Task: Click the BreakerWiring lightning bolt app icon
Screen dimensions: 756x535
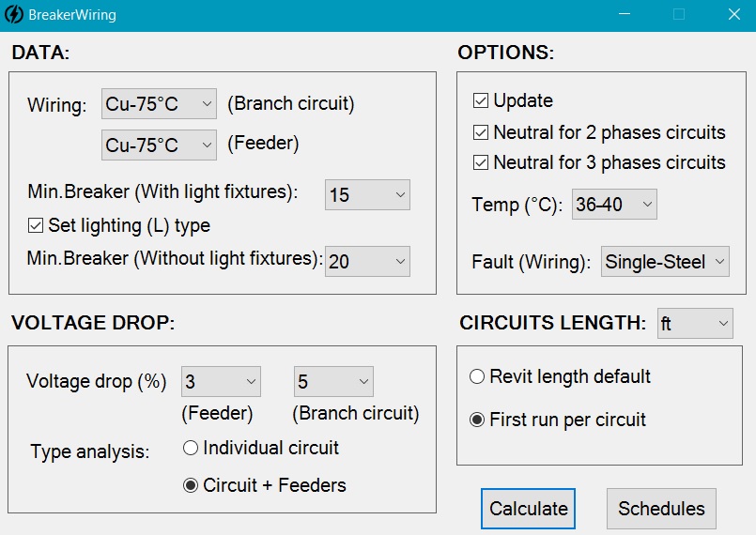Action: pos(14,15)
